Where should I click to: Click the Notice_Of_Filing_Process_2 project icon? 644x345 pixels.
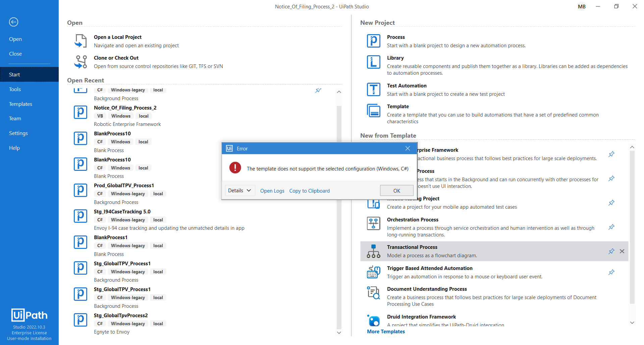(x=80, y=112)
